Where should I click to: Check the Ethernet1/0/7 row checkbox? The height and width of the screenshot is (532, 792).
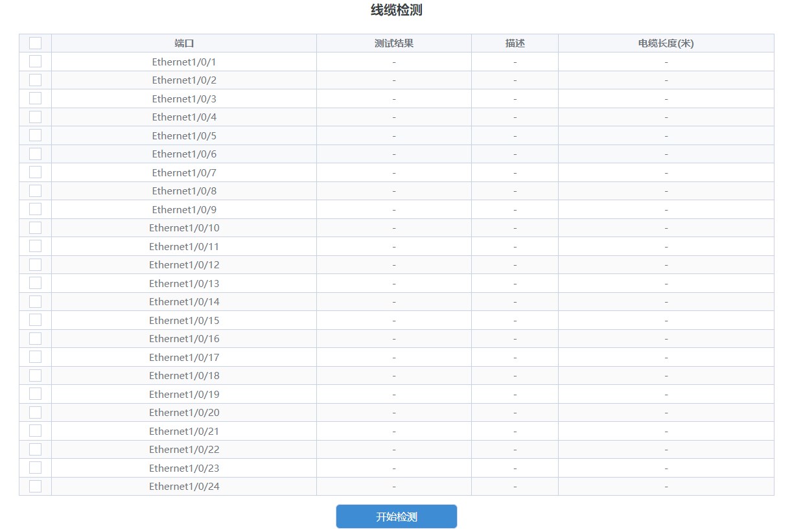click(x=35, y=172)
